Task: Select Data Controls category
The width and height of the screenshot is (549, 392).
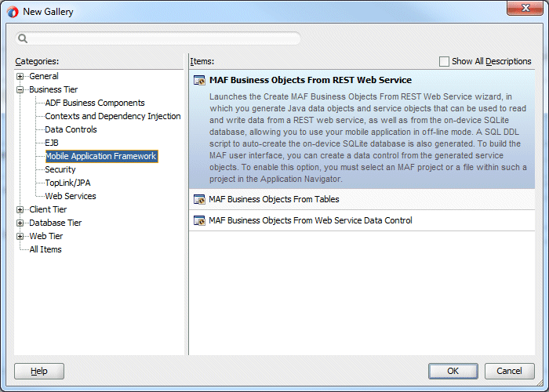Action: pyautogui.click(x=71, y=129)
